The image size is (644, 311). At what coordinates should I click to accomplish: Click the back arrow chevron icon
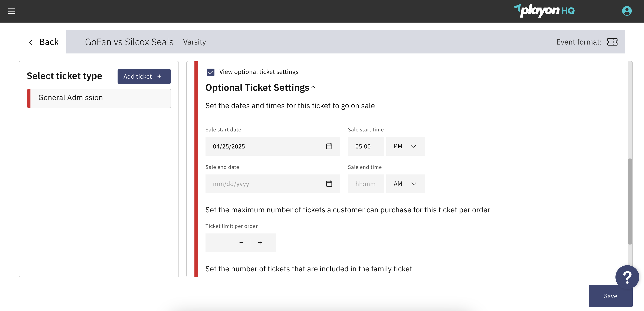tap(30, 42)
